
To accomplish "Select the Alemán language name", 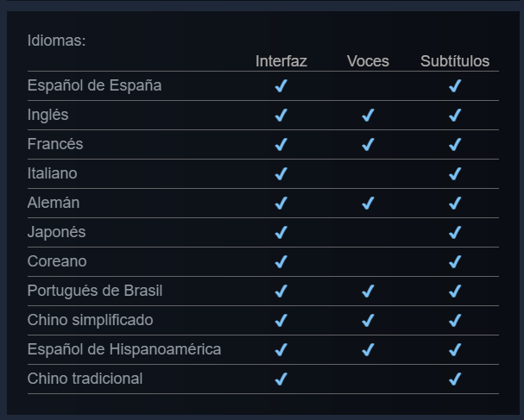I will pyautogui.click(x=54, y=203).
